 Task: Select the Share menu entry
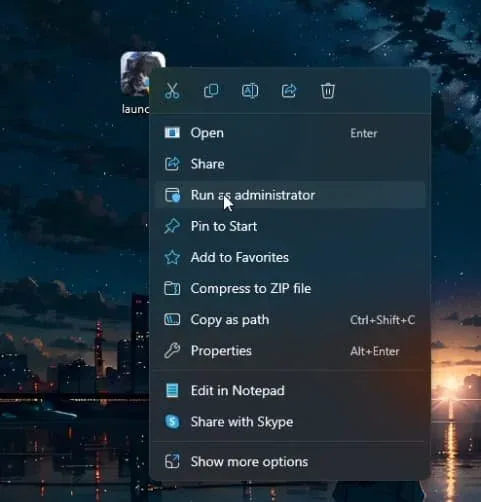coord(290,164)
